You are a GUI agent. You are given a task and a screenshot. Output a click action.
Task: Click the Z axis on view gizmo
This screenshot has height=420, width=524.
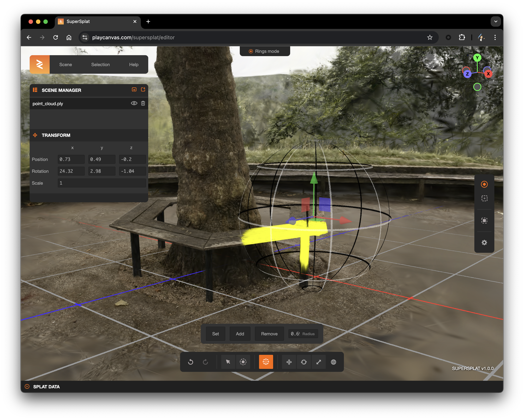467,74
